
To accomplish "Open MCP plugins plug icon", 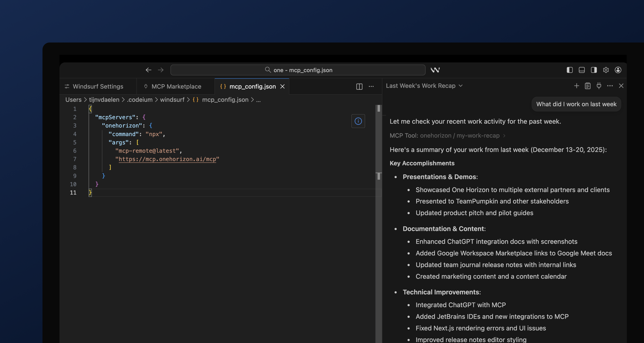I will click(x=599, y=86).
